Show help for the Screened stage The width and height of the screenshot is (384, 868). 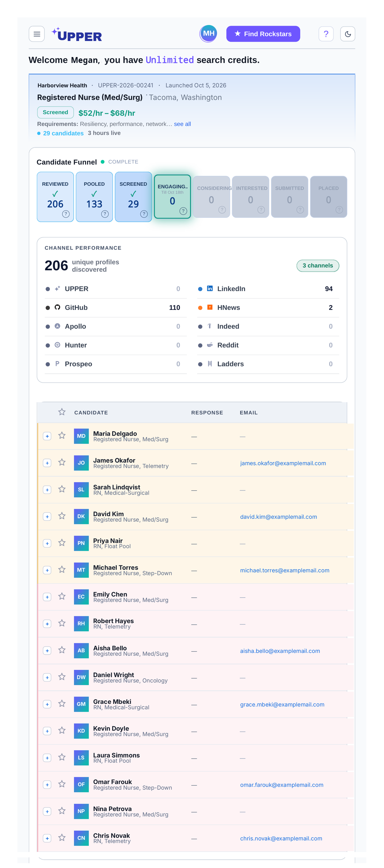[144, 214]
